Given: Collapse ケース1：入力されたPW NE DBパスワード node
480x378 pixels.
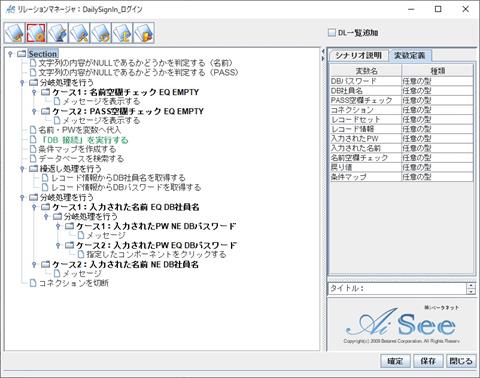Looking at the screenshot, I should [x=58, y=226].
